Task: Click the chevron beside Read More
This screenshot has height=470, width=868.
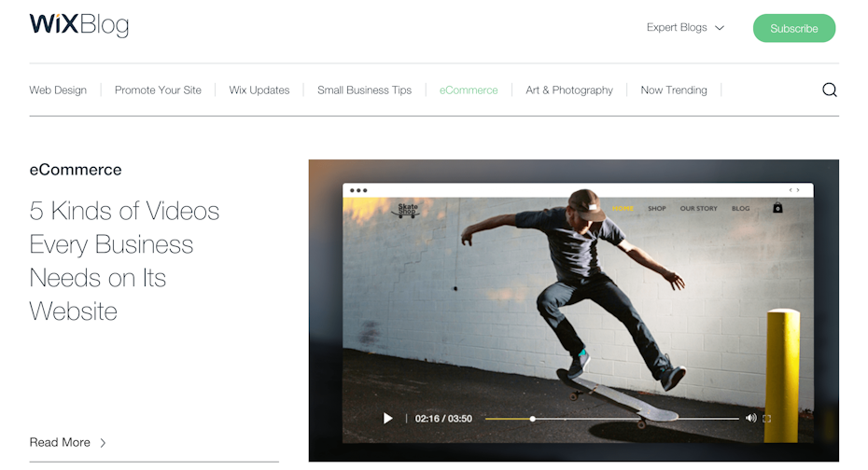Action: [103, 443]
